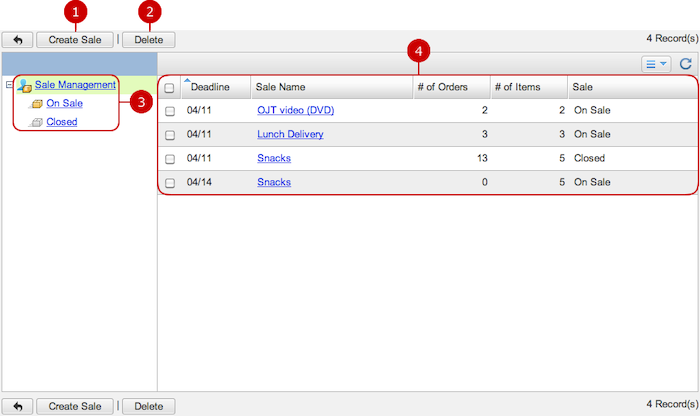Collapse the Sale Management tree node
The height and width of the screenshot is (416, 700).
click(x=9, y=84)
